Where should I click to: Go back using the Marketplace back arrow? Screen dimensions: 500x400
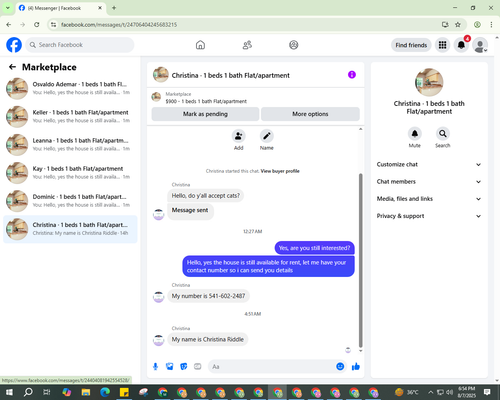pyautogui.click(x=12, y=67)
